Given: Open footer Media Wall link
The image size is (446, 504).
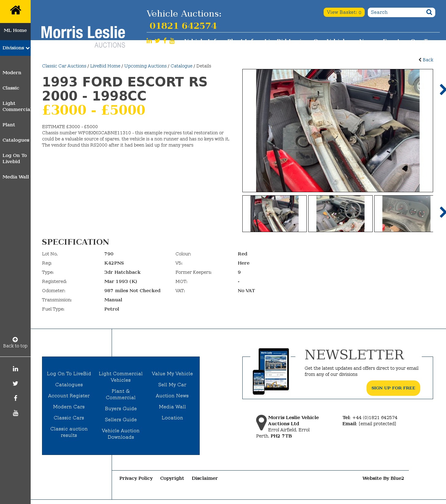Looking at the screenshot, I should (x=172, y=407).
